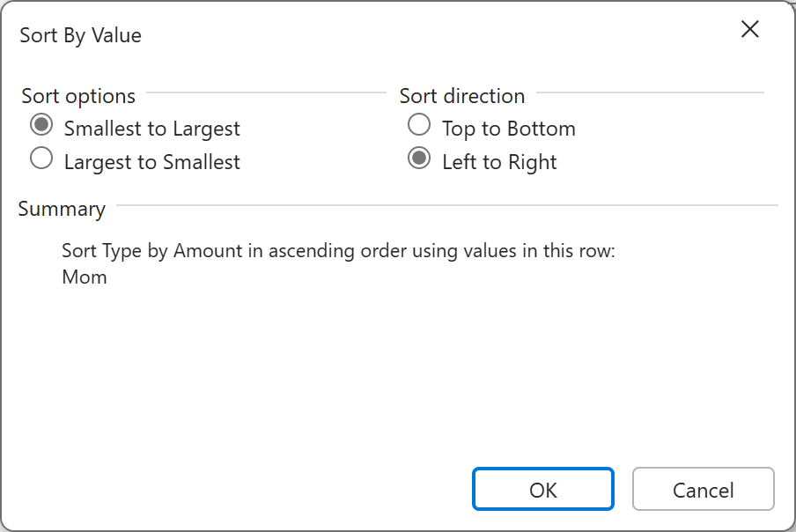The width and height of the screenshot is (796, 532).
Task: Click the 'Sort options' group heading
Action: (78, 95)
